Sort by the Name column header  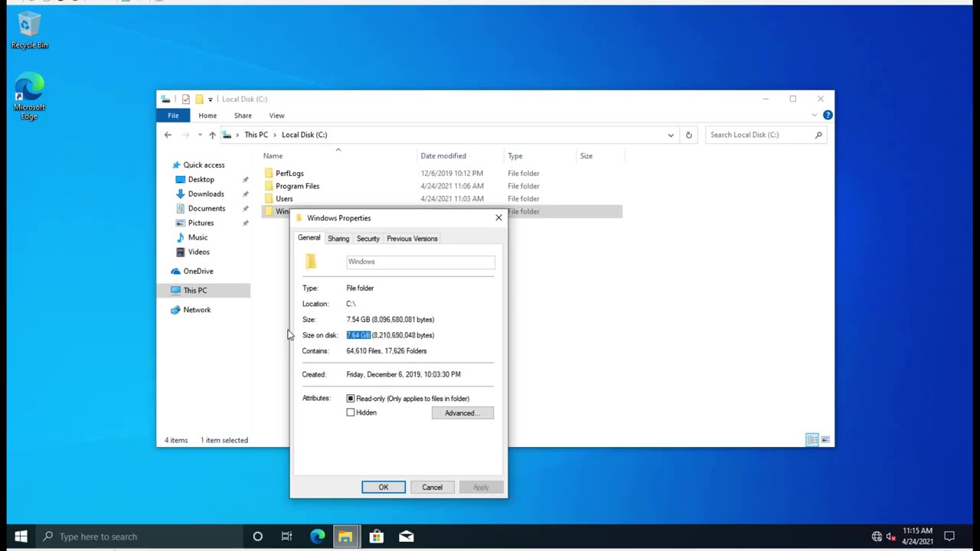338,156
